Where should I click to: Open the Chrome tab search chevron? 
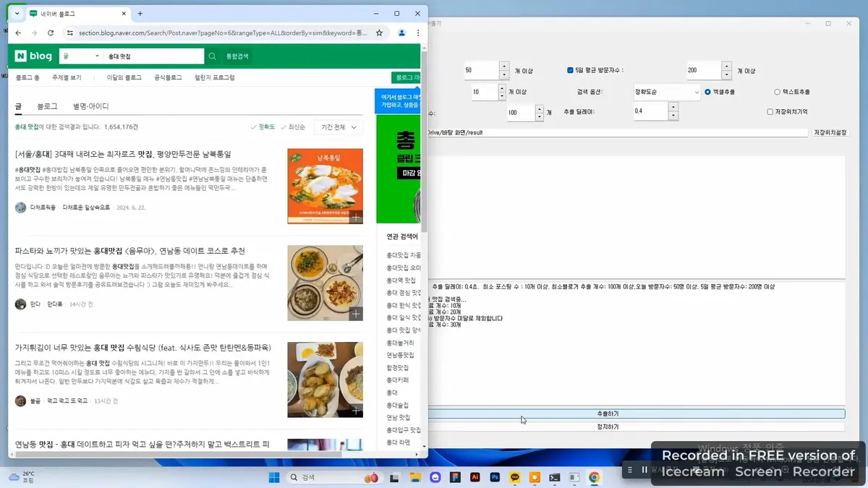(x=17, y=14)
